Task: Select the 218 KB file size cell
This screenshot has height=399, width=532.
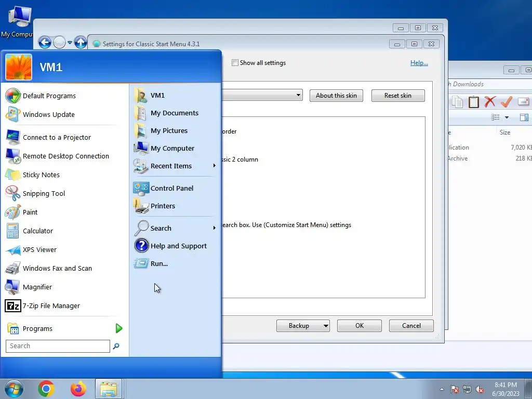Action: click(x=523, y=158)
